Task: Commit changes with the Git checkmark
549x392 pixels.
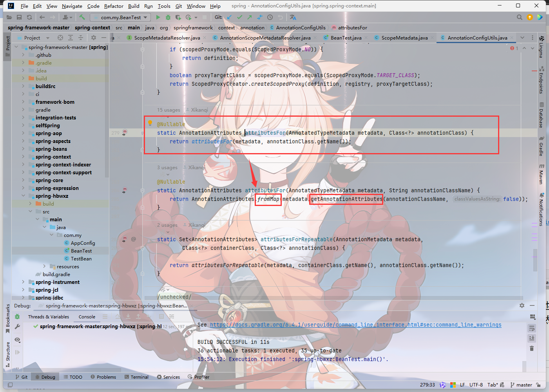Action: [x=239, y=17]
